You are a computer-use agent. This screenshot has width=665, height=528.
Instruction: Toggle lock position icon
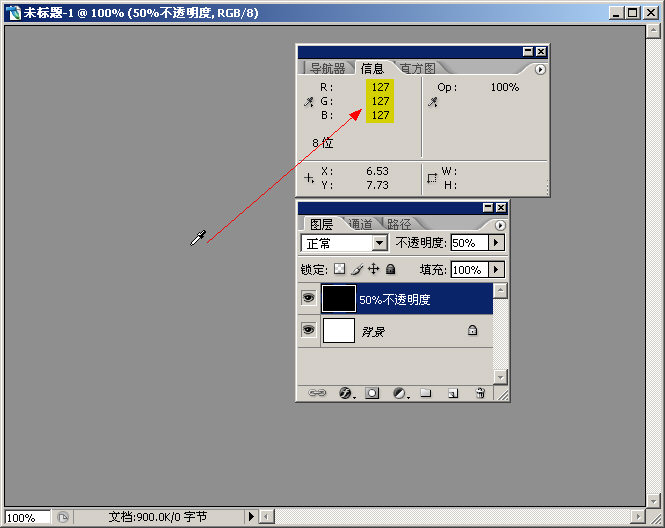(374, 269)
